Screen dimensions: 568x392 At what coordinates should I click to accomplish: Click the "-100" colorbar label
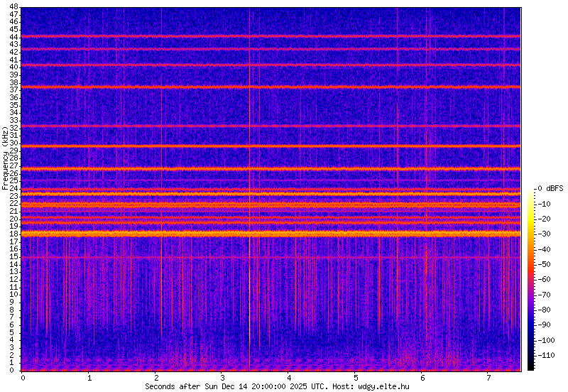[x=545, y=340]
